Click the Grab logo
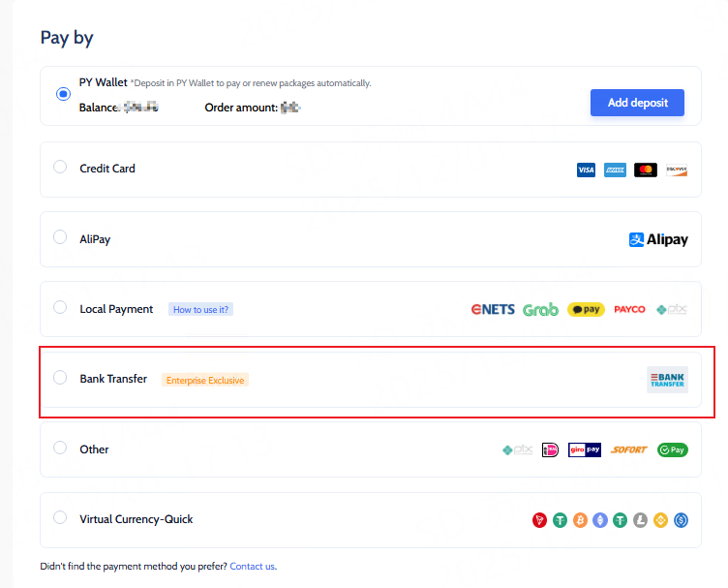The width and height of the screenshot is (728, 588). click(x=540, y=309)
